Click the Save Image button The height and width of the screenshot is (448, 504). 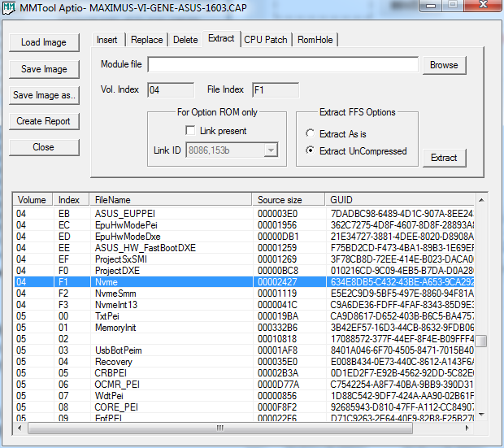[x=44, y=69]
